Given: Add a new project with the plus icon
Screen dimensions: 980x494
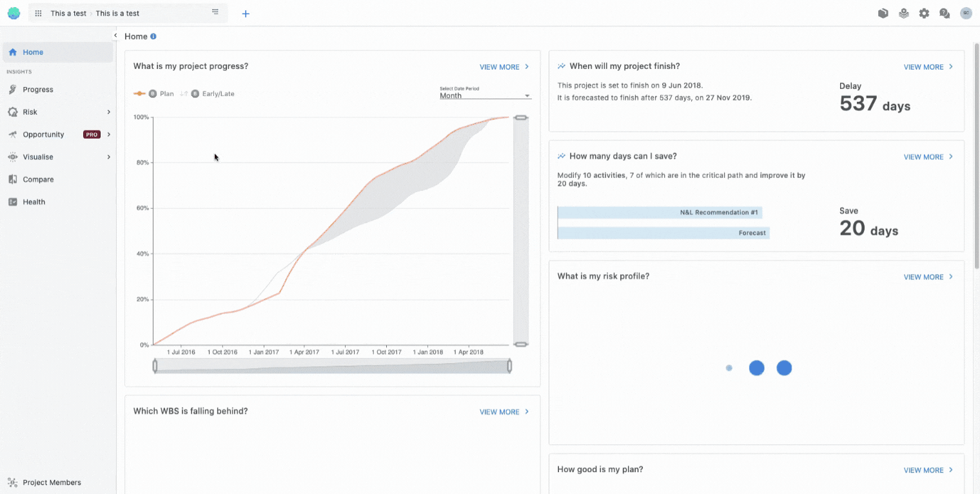Looking at the screenshot, I should coord(246,14).
